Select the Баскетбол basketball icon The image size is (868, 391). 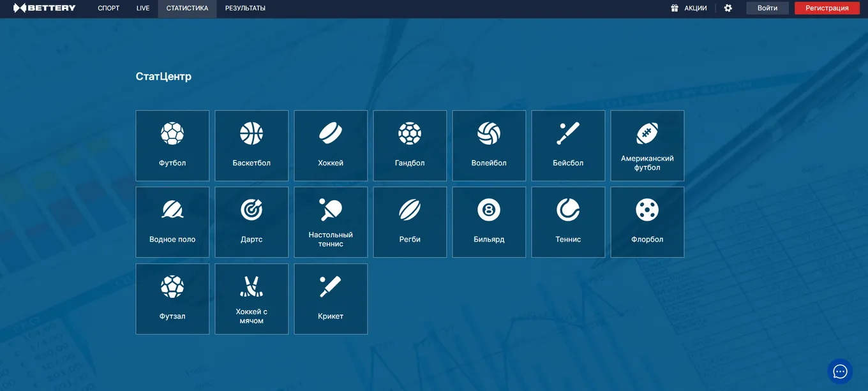(251, 133)
